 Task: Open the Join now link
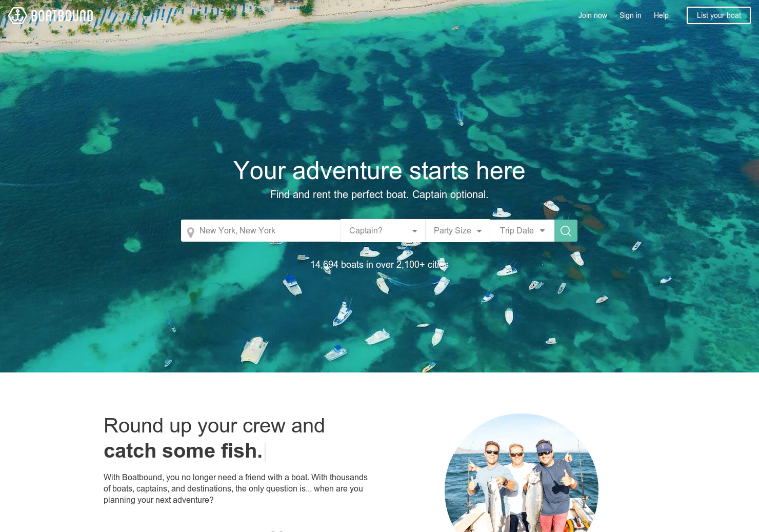click(593, 15)
